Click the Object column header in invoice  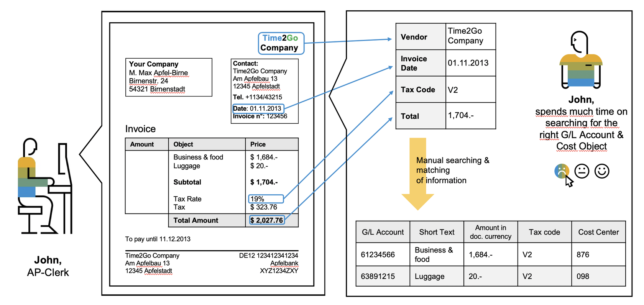tap(207, 144)
